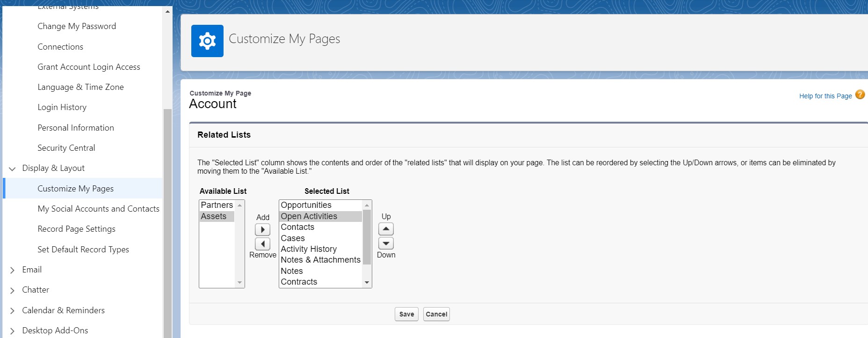Image resolution: width=868 pixels, height=338 pixels.
Task: Go to Language & Time Zone
Action: point(80,87)
